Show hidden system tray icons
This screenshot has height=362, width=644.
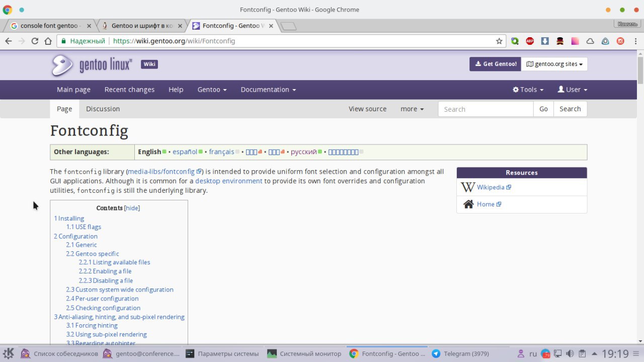point(594,353)
